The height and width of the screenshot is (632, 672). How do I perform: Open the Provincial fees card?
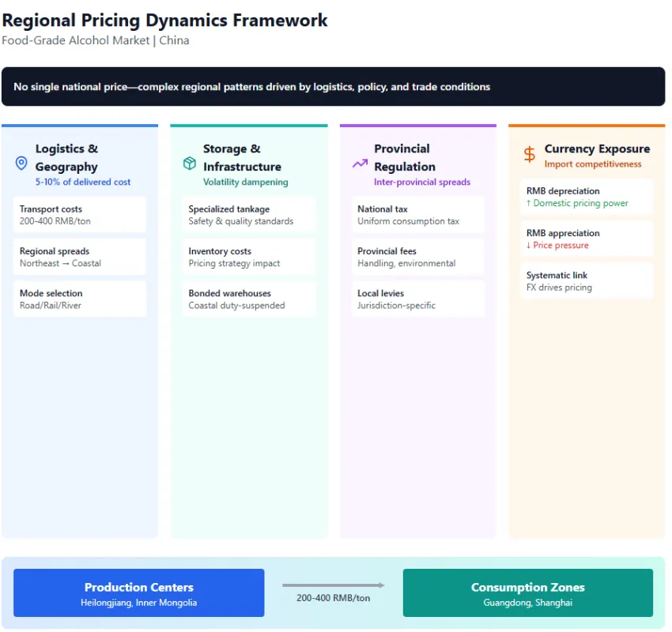tap(418, 257)
